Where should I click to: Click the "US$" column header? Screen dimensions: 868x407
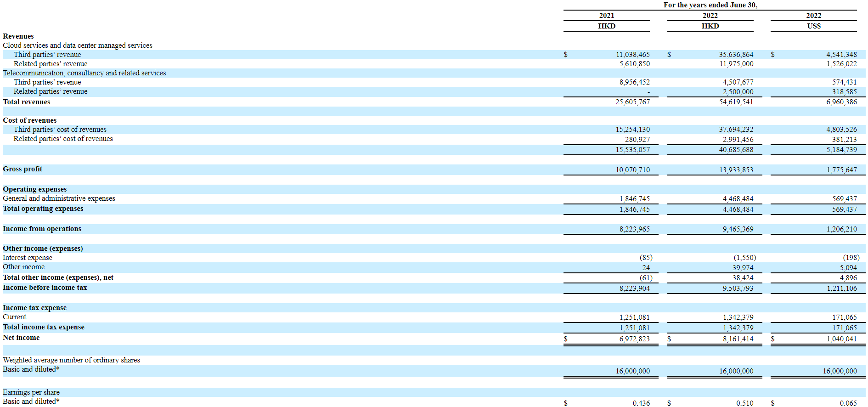click(x=813, y=26)
